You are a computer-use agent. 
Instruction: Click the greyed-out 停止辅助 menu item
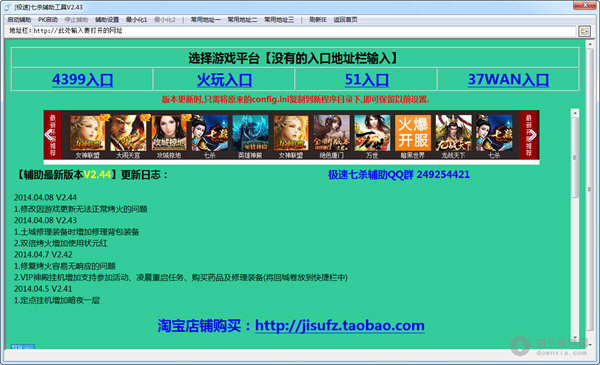click(x=76, y=20)
